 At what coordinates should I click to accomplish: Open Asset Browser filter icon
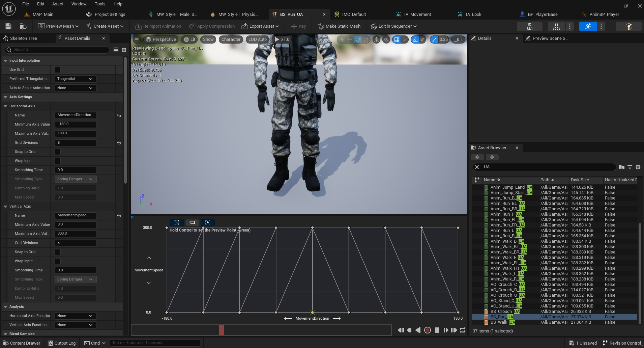pos(630,167)
